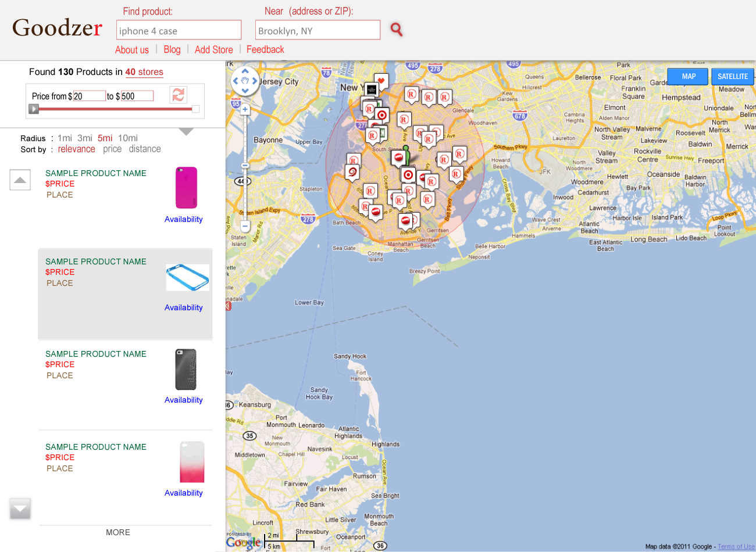Click the hand icon in the pan control
Viewport: 756px width, 552px height.
click(245, 81)
